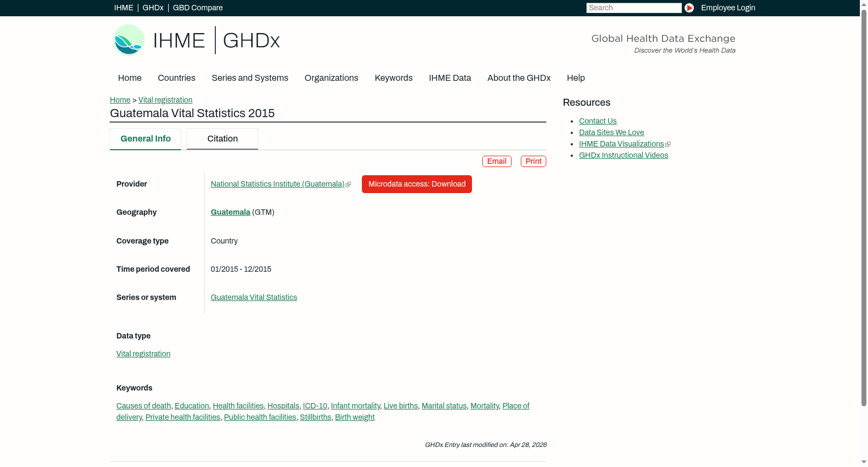
Task: Select the General Info tab
Action: (x=145, y=139)
